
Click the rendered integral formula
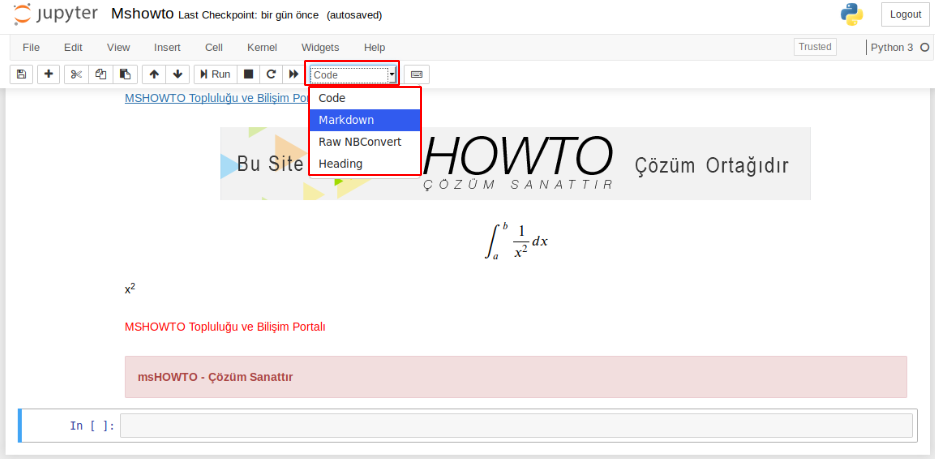(515, 241)
